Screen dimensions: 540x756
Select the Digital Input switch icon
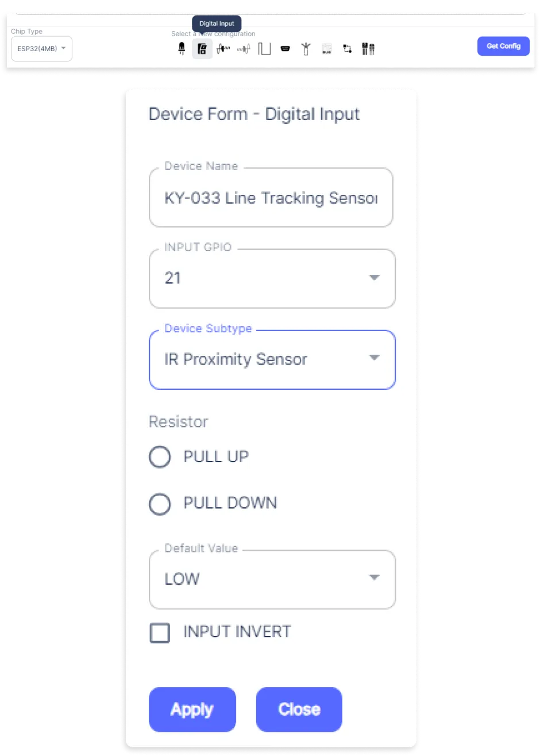tap(202, 49)
